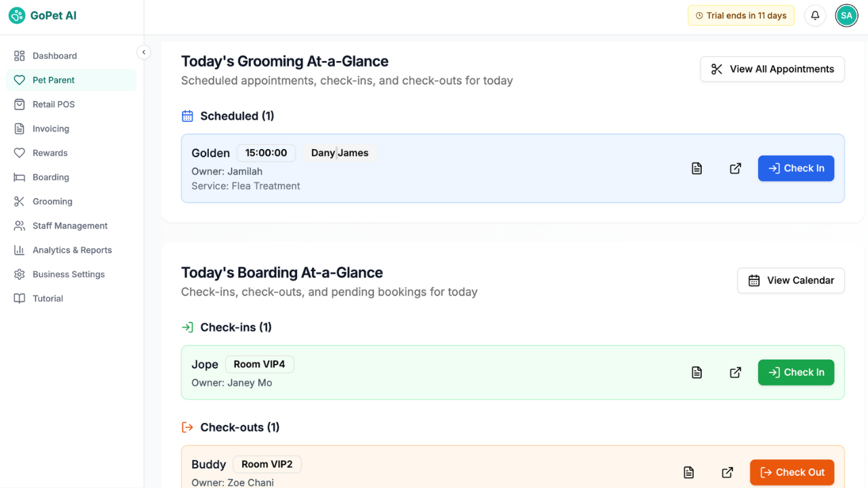The image size is (868, 488).
Task: Click the notifications bell icon
Action: pyautogui.click(x=814, y=15)
